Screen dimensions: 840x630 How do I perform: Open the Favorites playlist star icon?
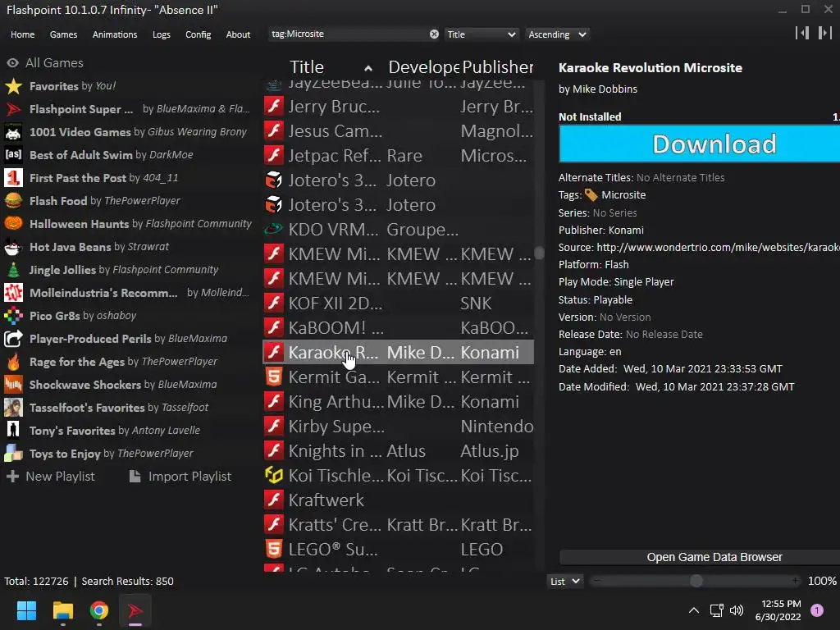pyautogui.click(x=13, y=85)
